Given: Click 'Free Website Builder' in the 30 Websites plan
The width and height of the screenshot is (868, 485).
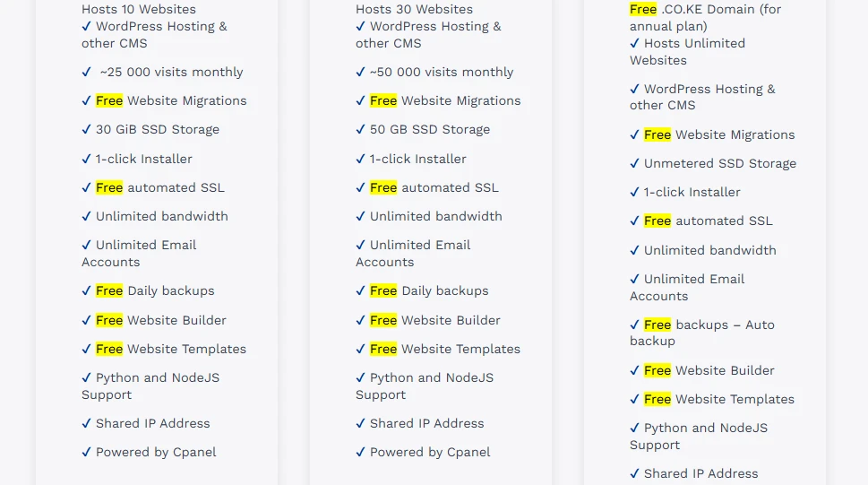Looking at the screenshot, I should (435, 320).
